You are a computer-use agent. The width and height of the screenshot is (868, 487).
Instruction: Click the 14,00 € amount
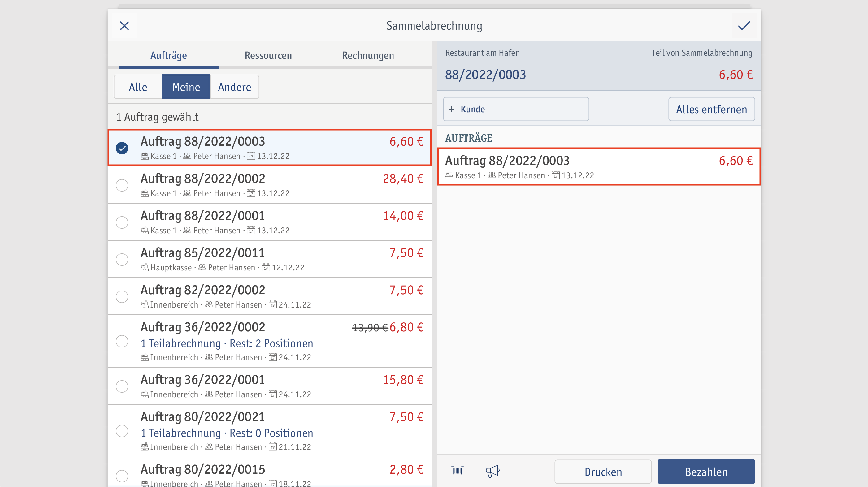pyautogui.click(x=403, y=216)
